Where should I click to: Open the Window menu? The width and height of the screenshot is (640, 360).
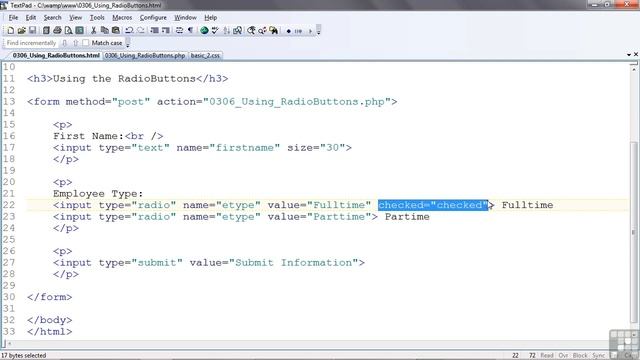(185, 18)
